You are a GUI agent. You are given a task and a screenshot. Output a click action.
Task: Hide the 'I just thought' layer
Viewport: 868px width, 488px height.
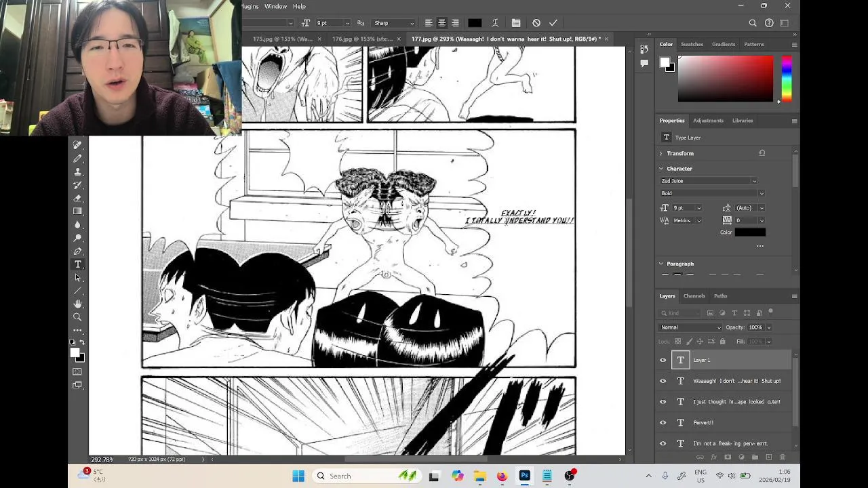(x=663, y=402)
